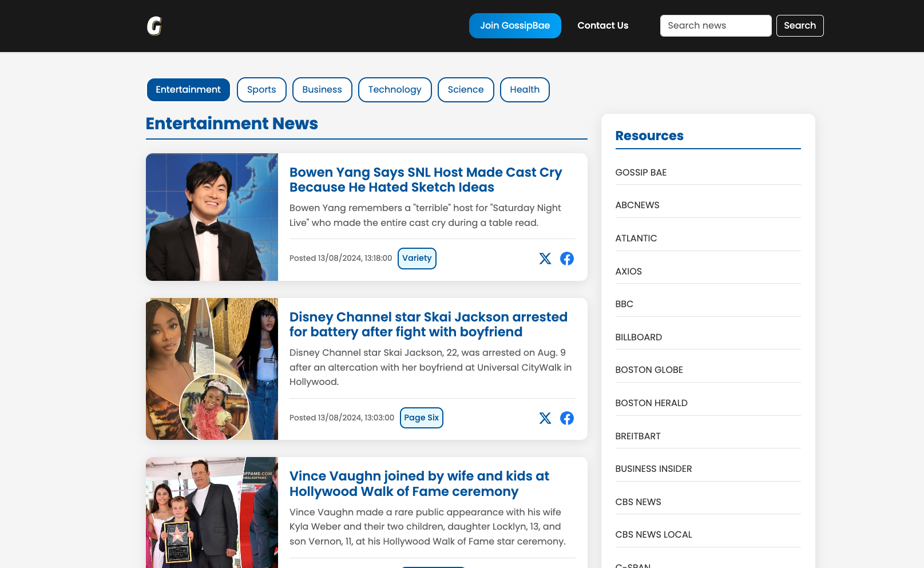The height and width of the screenshot is (568, 924).
Task: Open ABCNEWS in Resources list
Action: [x=637, y=205]
